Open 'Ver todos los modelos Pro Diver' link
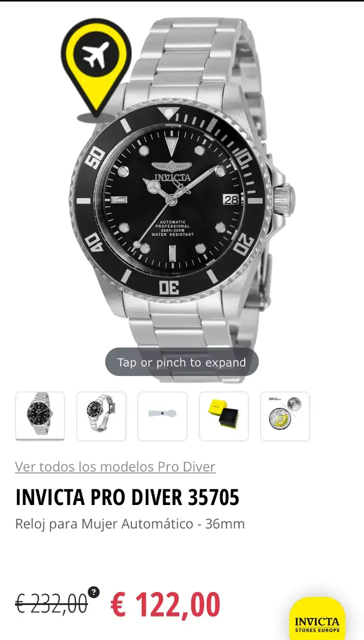This screenshot has height=640, width=364. 115,466
